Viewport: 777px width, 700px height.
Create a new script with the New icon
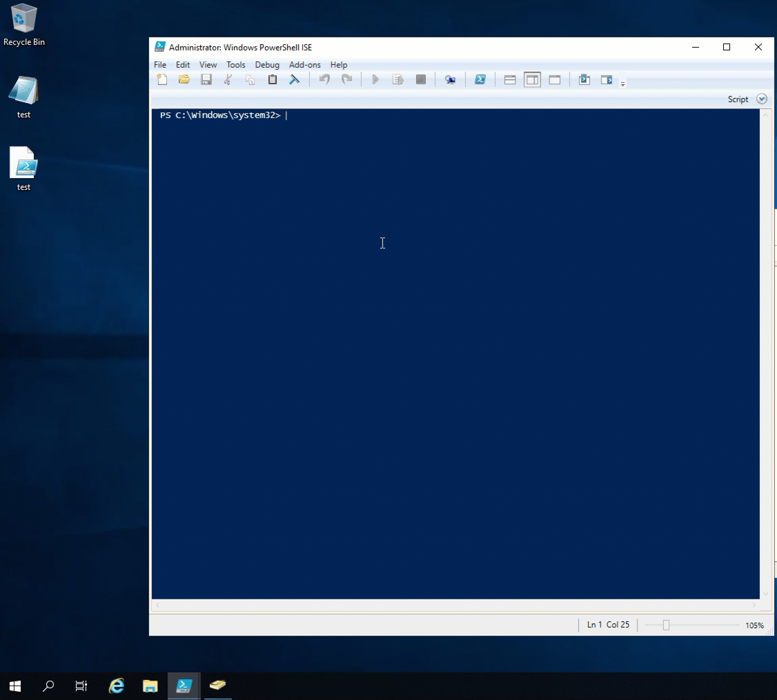pos(162,79)
